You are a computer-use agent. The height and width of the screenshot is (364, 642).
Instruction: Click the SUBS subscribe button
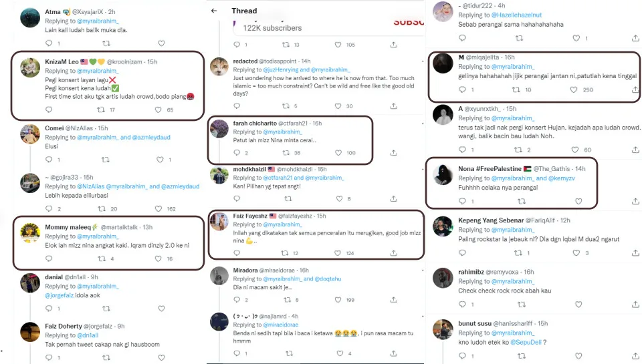pos(408,22)
